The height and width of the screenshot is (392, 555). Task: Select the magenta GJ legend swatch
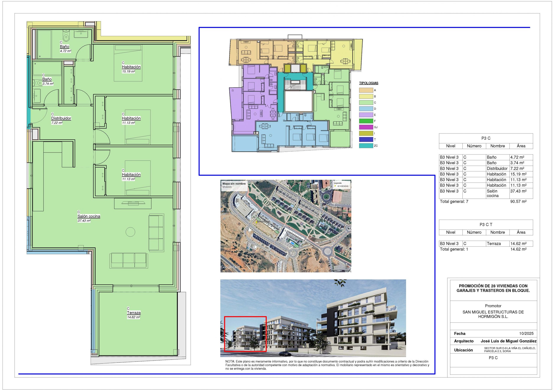point(366,127)
